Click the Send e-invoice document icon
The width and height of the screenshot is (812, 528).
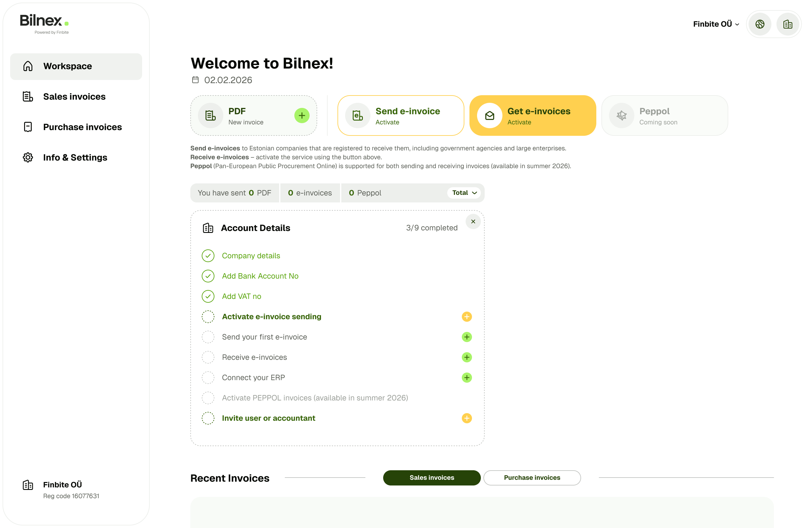[x=357, y=116]
